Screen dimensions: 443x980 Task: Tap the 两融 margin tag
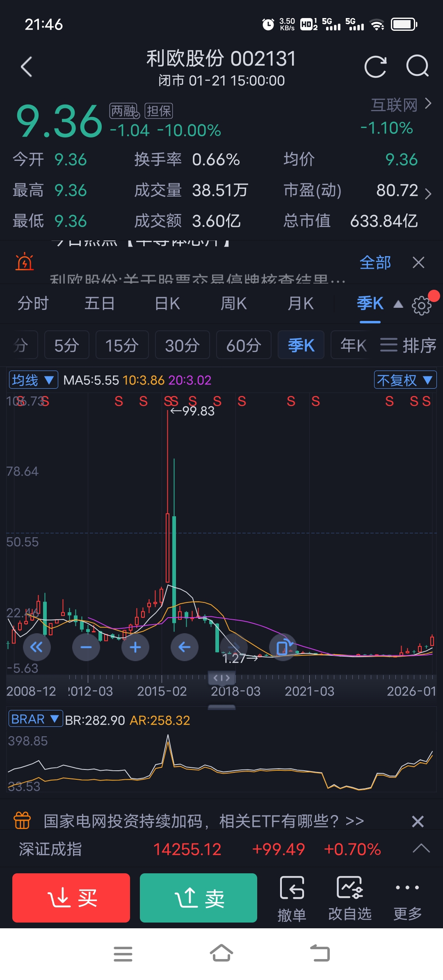124,111
